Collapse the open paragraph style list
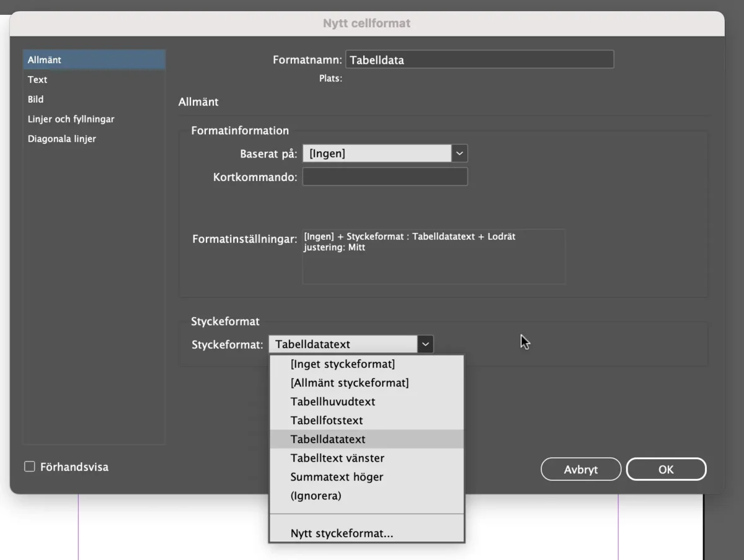 click(x=425, y=344)
